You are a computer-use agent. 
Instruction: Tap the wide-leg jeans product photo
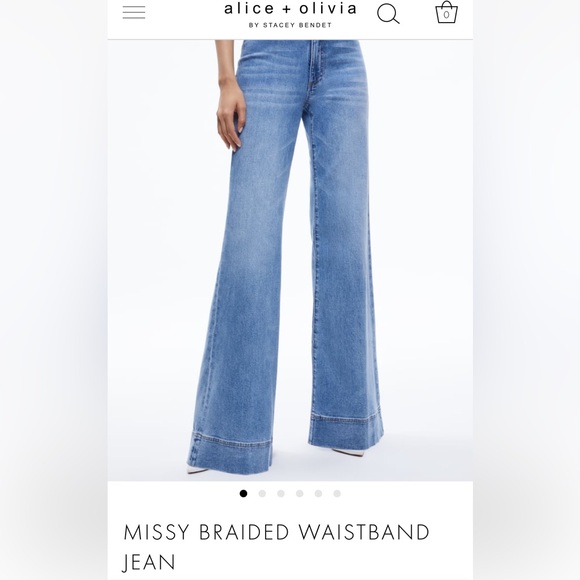(x=290, y=260)
